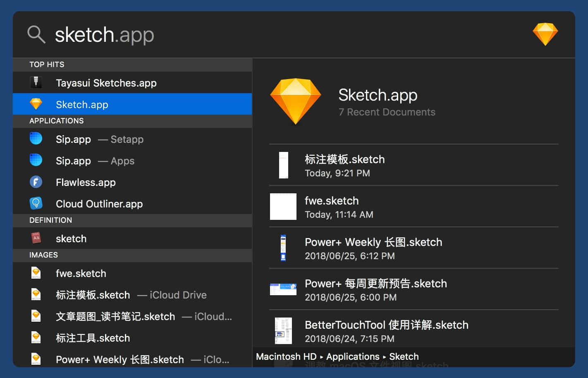Open the fwe.sketch recent document thumbnail
Image resolution: width=588 pixels, height=378 pixels.
coord(283,207)
